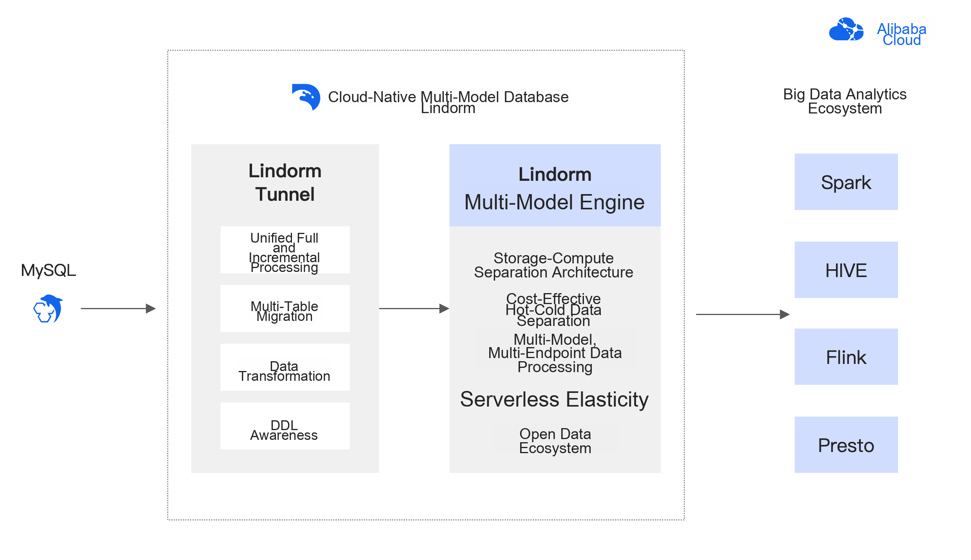Click Cost-Effective Hot-Cold Data Separation text

pos(553,310)
